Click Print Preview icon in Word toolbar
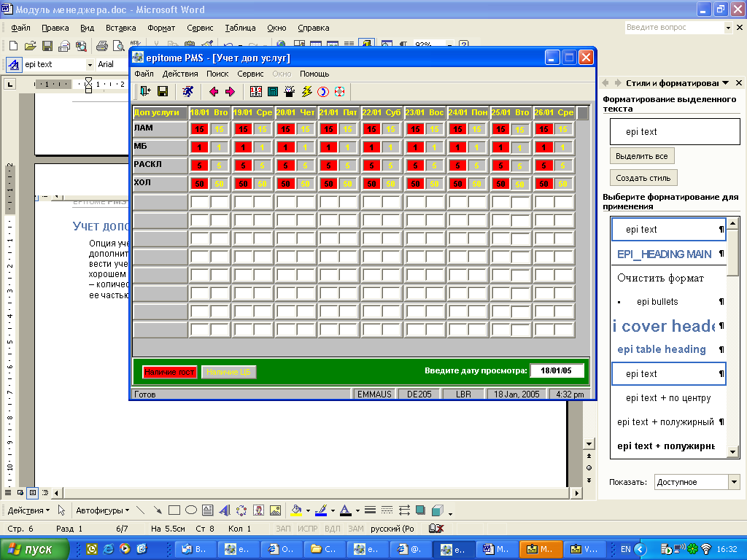Screen dimensions: 747x560 (119, 46)
